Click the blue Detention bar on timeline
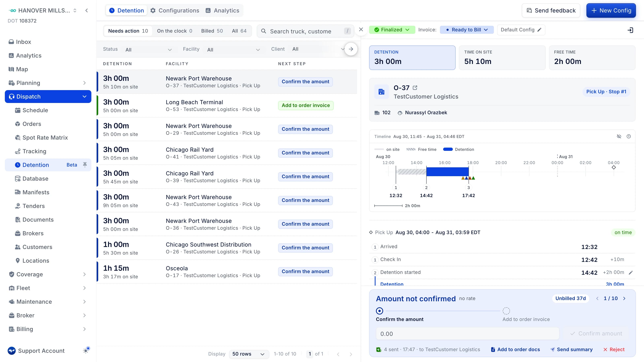Screen dimensions: 644x362 pos(448,172)
